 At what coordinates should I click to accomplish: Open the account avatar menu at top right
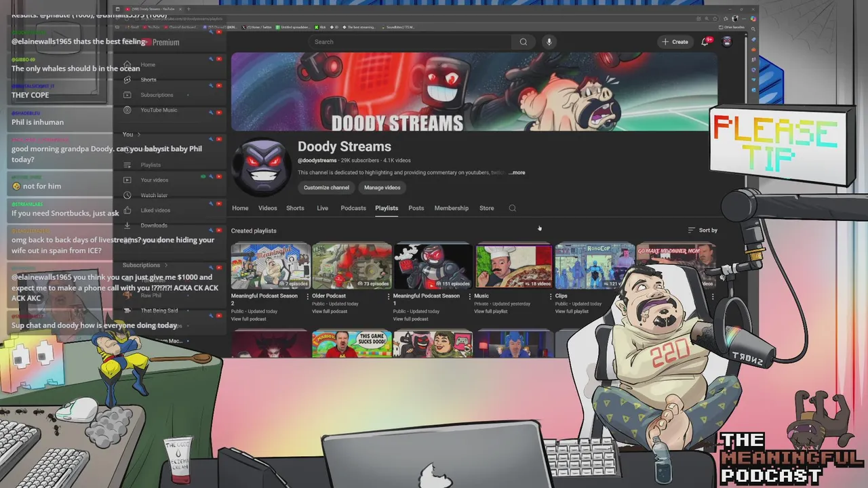[727, 42]
